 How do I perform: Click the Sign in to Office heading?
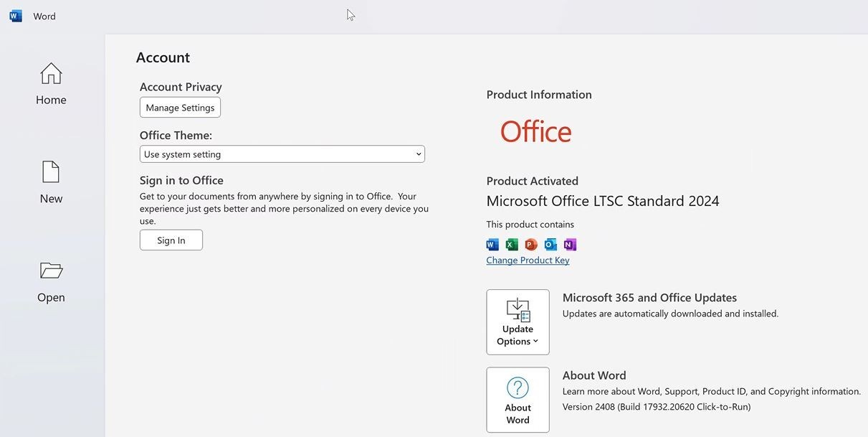coord(181,180)
